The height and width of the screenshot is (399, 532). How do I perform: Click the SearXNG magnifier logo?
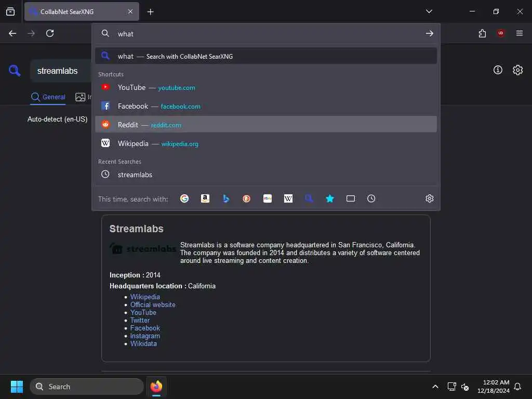15,71
